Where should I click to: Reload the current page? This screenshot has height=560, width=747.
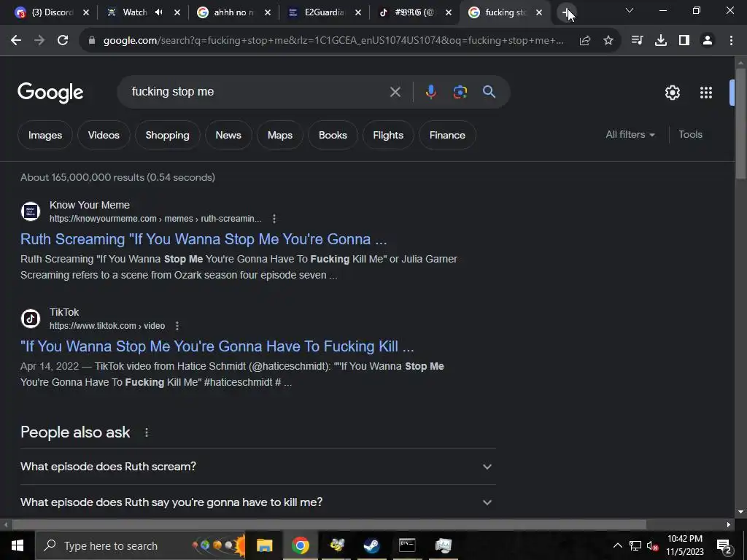pyautogui.click(x=63, y=41)
